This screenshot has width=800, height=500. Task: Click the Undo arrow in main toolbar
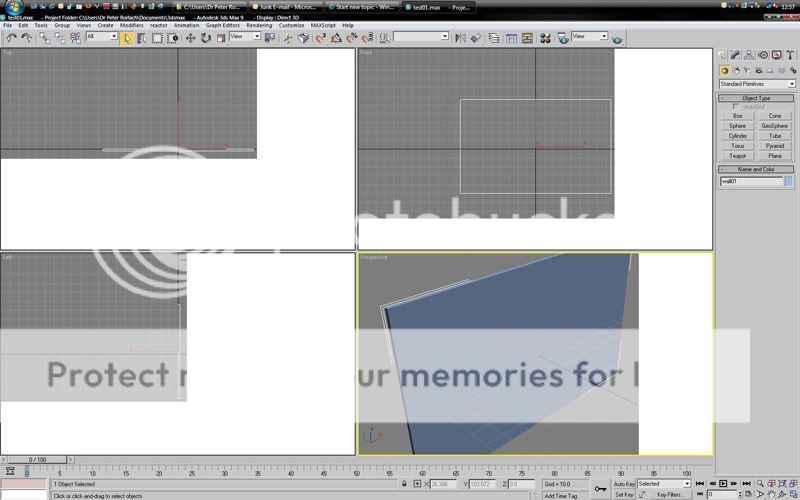10,37
